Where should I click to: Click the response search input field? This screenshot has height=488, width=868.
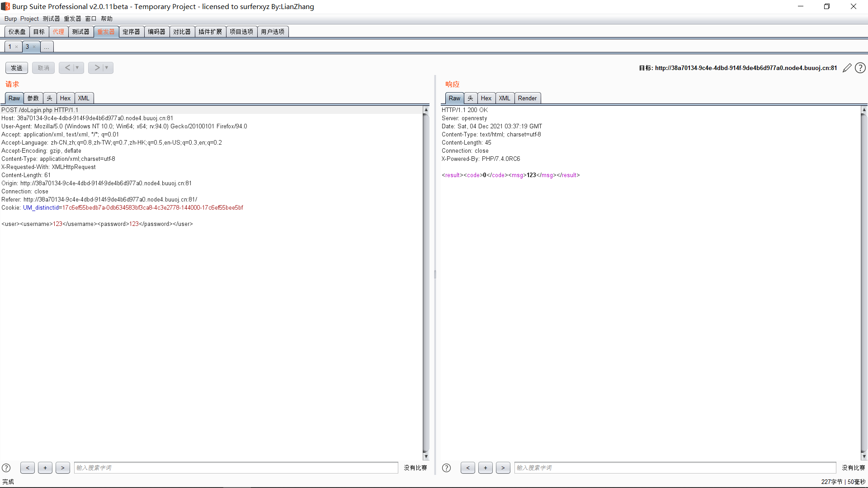[x=675, y=468]
